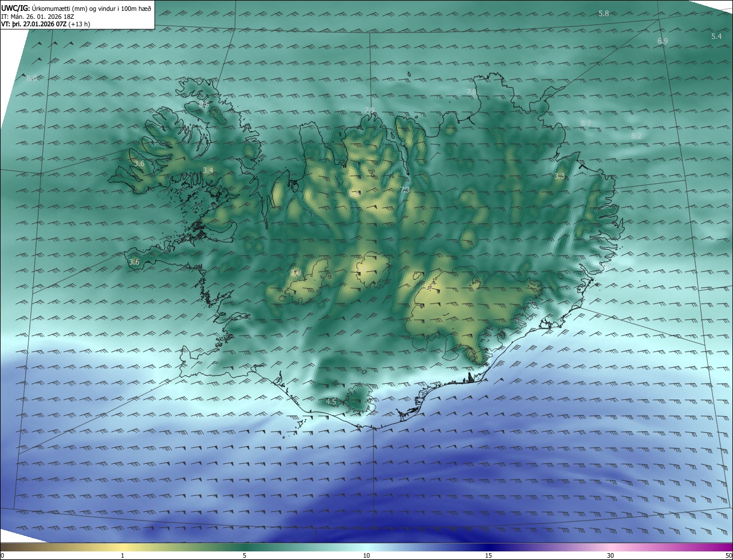This screenshot has width=733, height=560.
Task: Click the 5.4 value label on the map
Action: tap(716, 36)
